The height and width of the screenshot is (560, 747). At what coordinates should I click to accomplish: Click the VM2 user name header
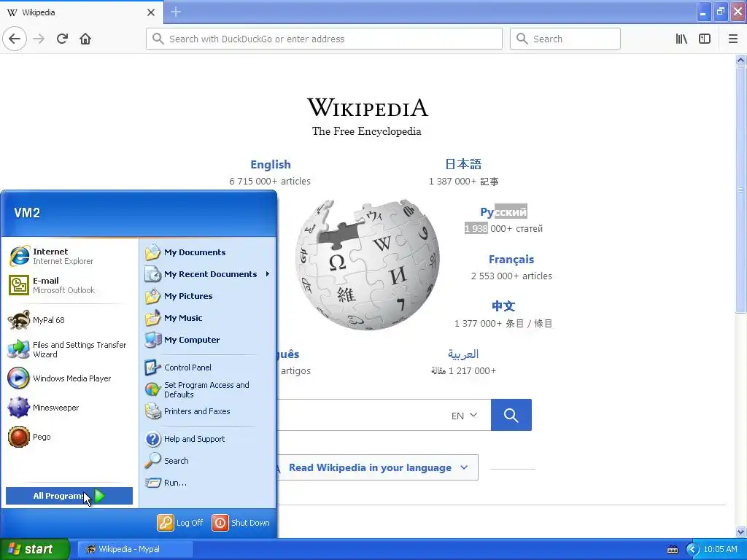27,213
